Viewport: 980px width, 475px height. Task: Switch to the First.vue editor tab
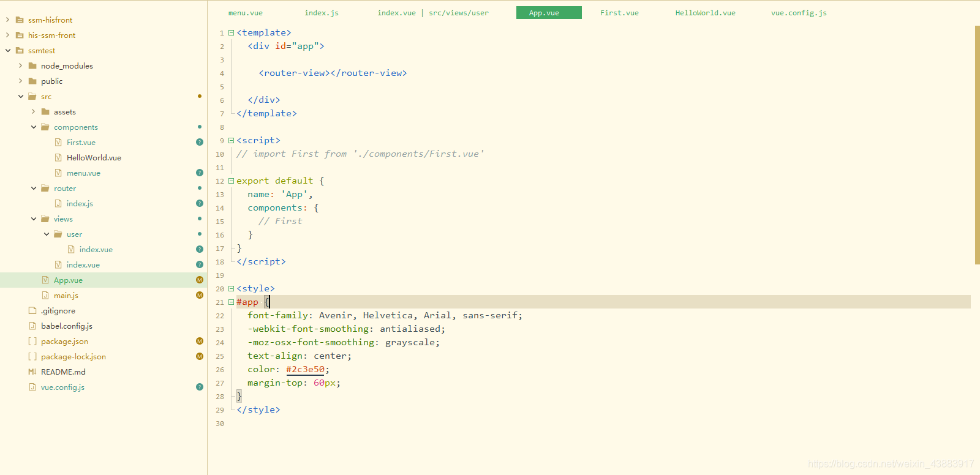pos(619,13)
